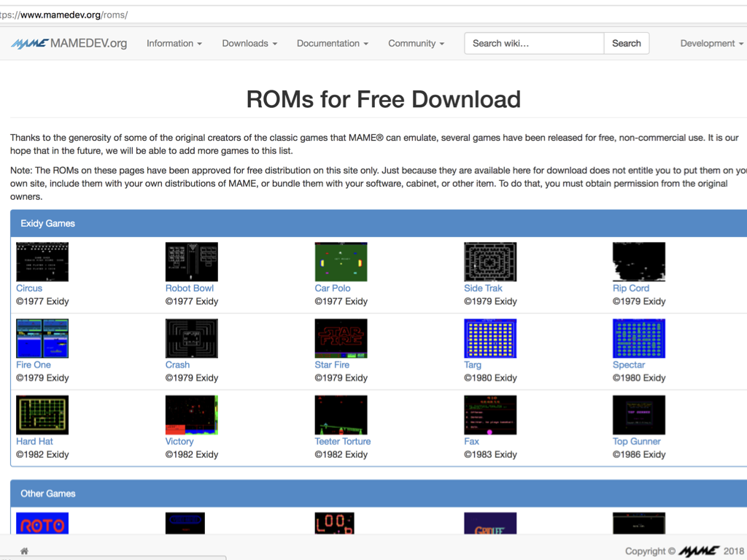Follow the Circus link

[29, 288]
